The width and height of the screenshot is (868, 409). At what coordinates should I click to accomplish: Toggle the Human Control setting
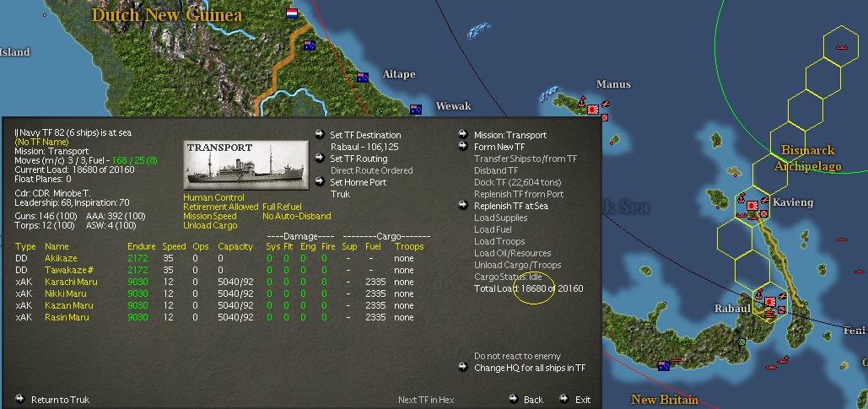point(213,197)
